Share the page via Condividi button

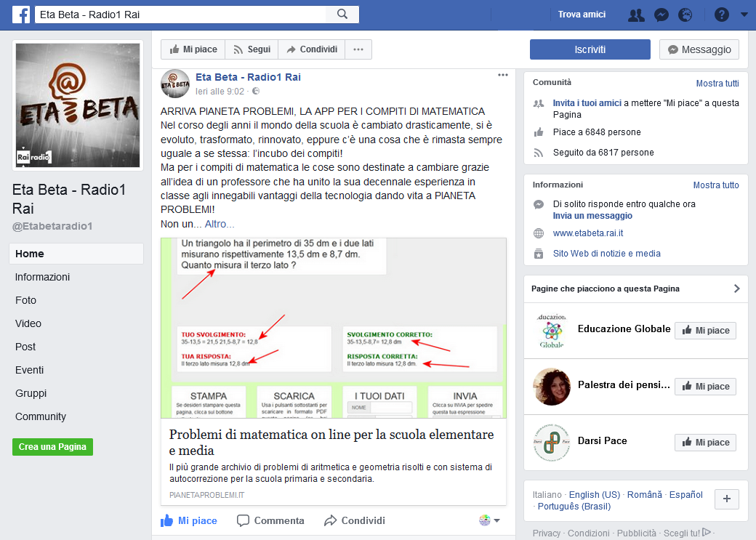(x=311, y=49)
